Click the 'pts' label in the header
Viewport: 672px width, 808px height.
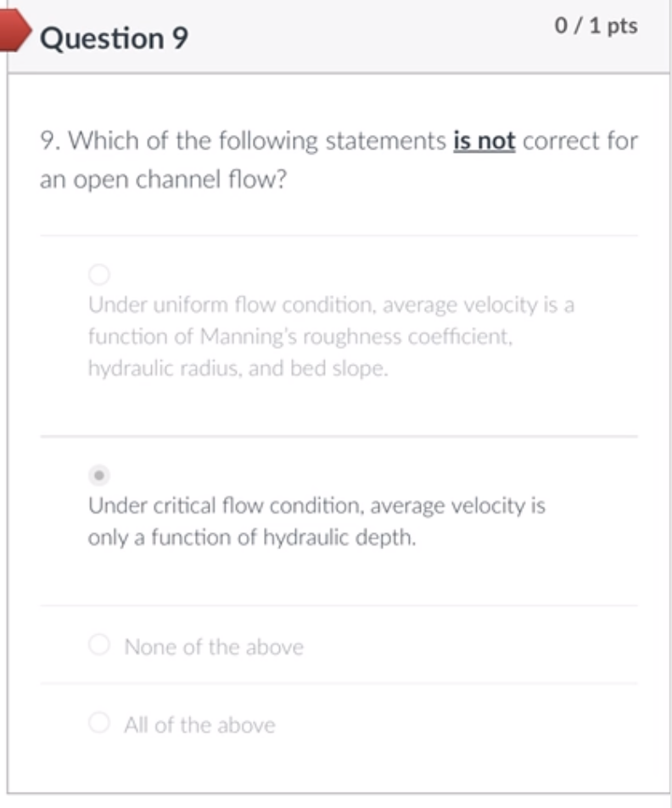point(622,26)
